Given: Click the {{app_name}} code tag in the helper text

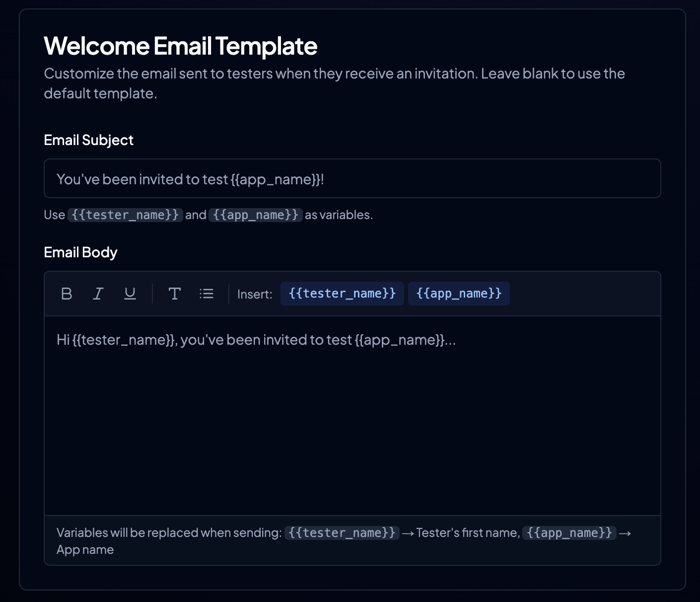Looking at the screenshot, I should pos(255,215).
